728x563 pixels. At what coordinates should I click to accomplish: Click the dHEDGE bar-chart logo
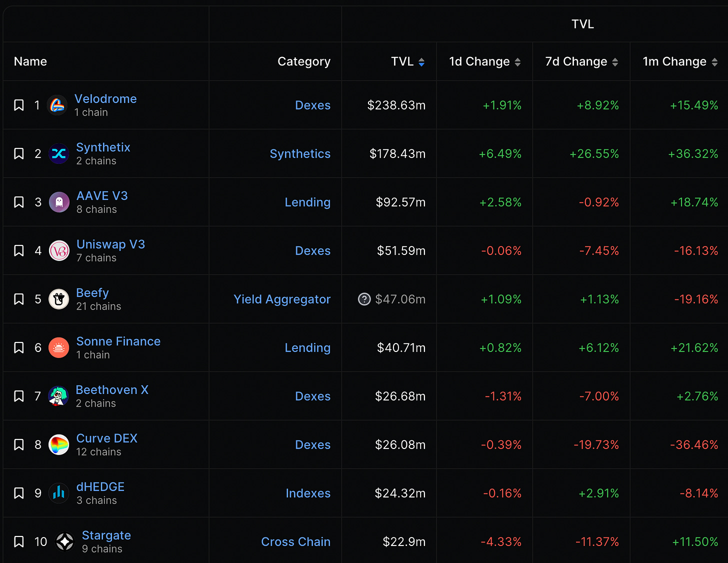[x=59, y=493]
